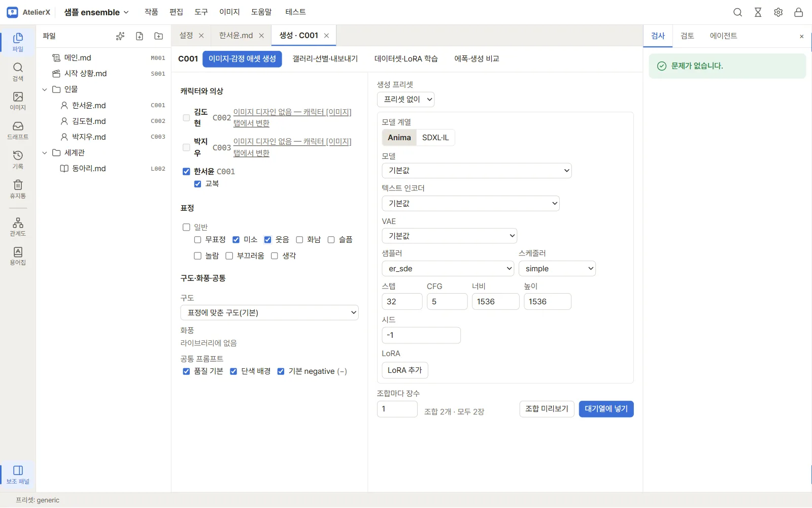Open the 이미지 sidebar panel

click(x=18, y=101)
